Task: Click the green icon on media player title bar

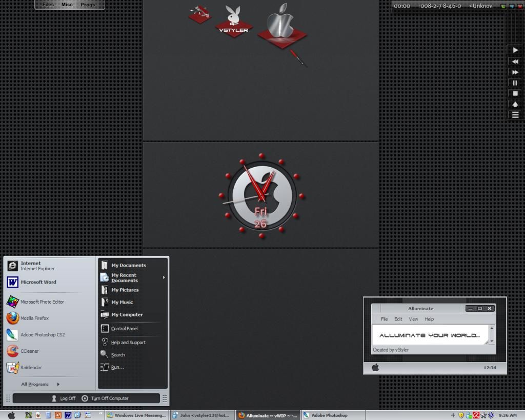Action: click(503, 6)
